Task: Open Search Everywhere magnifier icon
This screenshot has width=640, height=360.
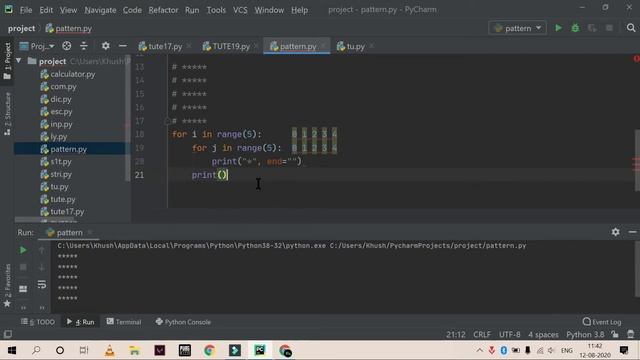Action: [631, 28]
